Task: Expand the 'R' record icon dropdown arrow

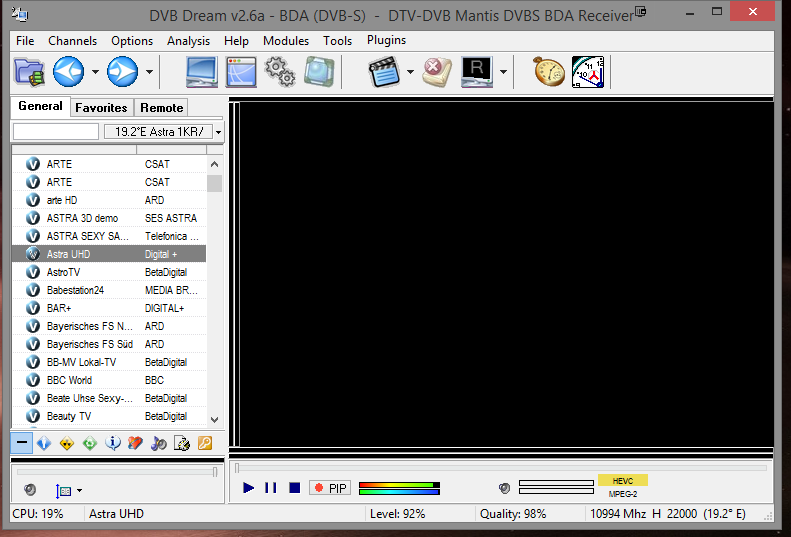Action: pyautogui.click(x=503, y=72)
